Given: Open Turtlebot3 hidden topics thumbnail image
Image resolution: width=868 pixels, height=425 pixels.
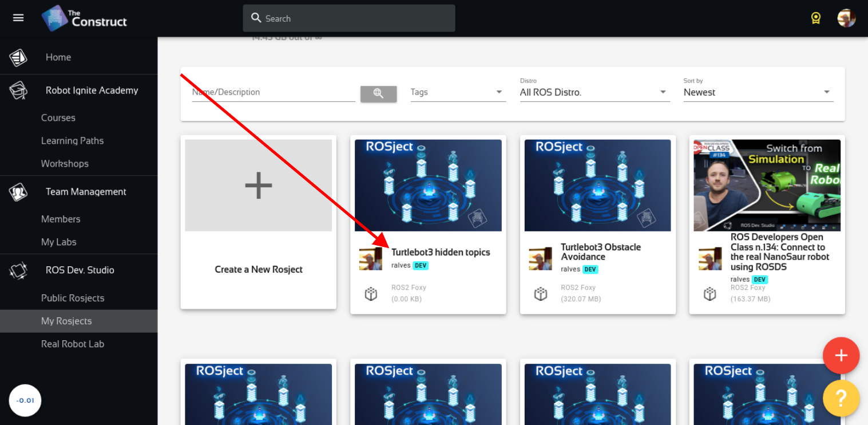Looking at the screenshot, I should (428, 186).
